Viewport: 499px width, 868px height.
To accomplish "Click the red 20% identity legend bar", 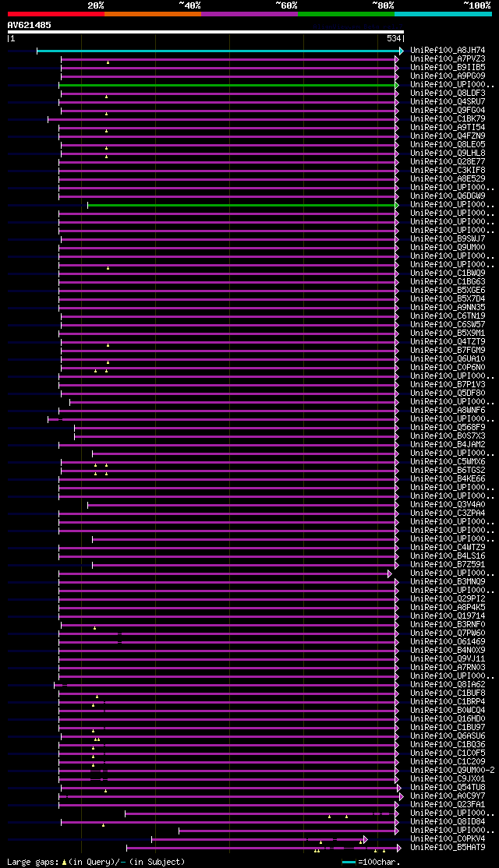I will click(56, 13).
